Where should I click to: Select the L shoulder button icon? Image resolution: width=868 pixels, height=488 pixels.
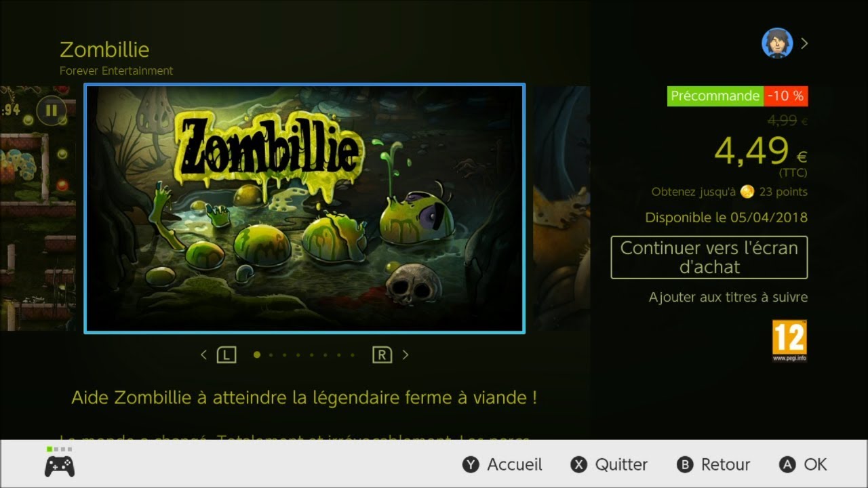226,354
